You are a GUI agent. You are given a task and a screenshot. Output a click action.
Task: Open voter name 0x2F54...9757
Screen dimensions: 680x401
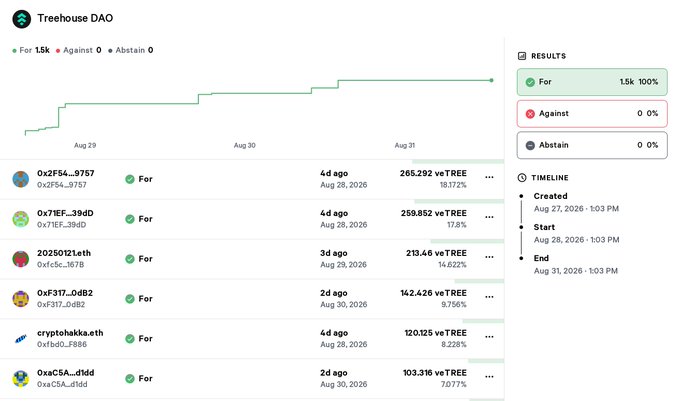pos(65,173)
